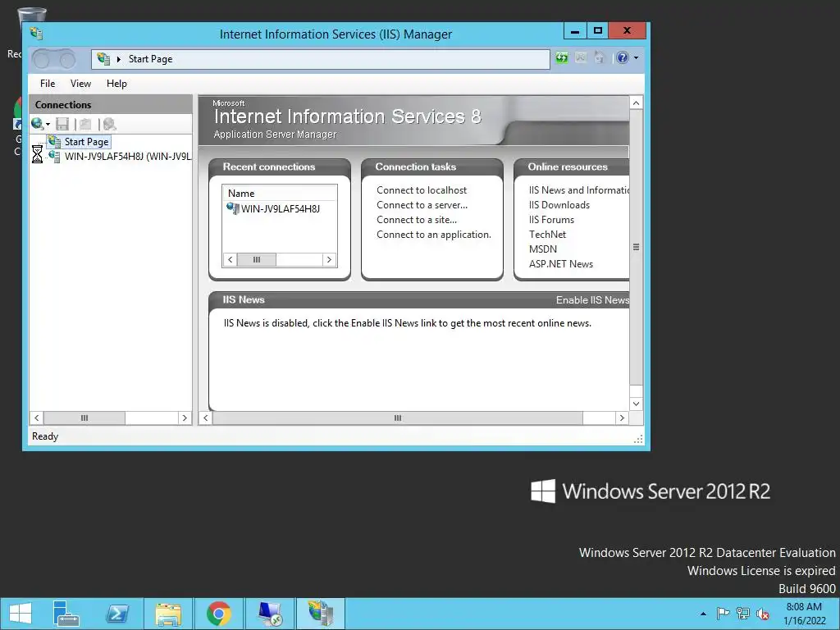Click WIN-JV9LAF54H8J in Recent connections list
This screenshot has height=630, width=840.
coord(281,209)
